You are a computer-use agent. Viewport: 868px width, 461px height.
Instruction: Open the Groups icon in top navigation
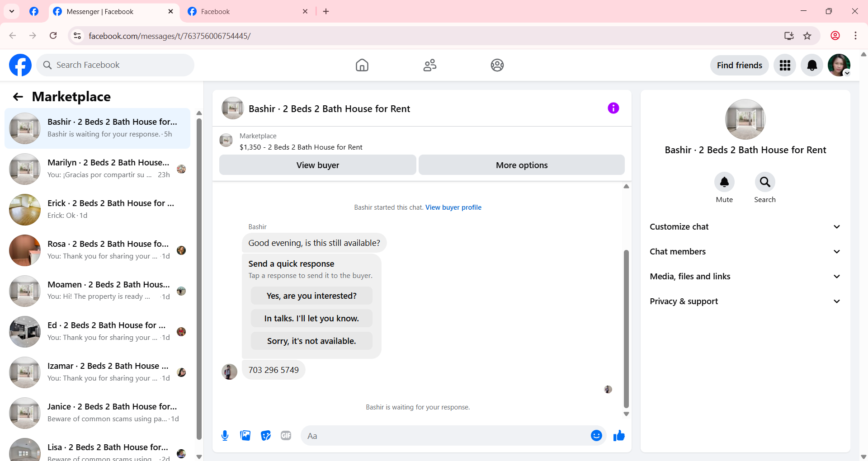click(497, 65)
